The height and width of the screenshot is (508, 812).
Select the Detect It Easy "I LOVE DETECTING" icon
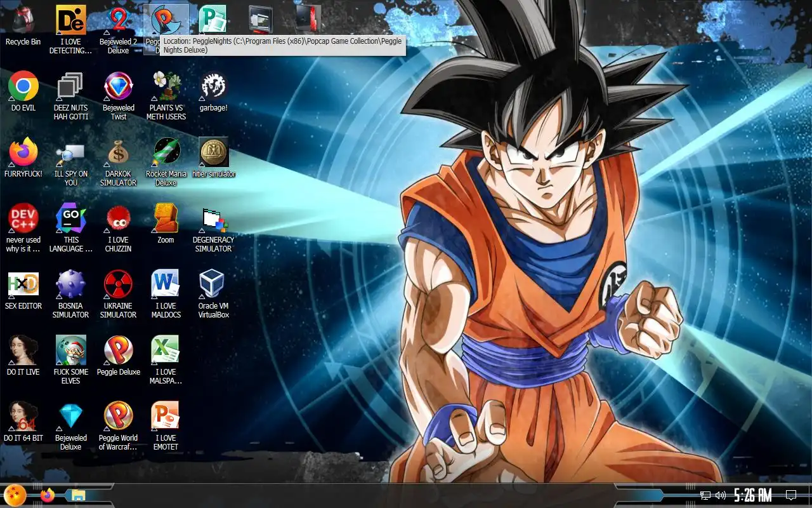pyautogui.click(x=71, y=30)
